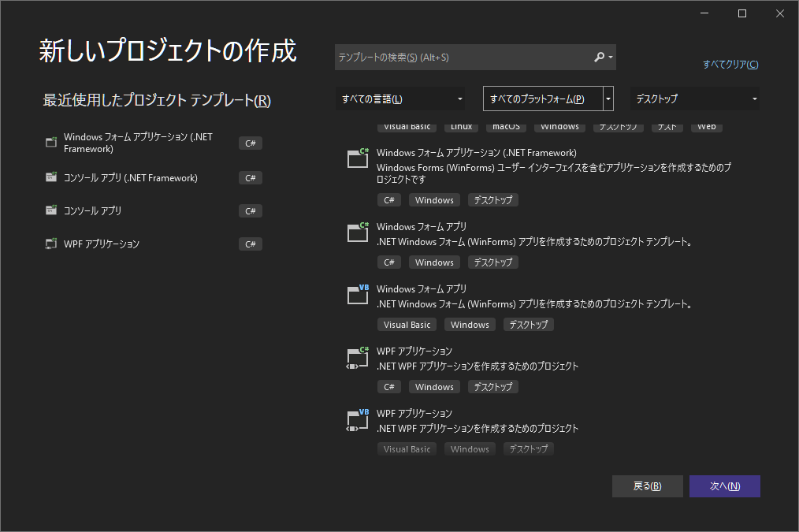Screen dimensions: 799x532
Task: Click the VB Windows フォーム アプリ template icon
Action: coord(358,294)
